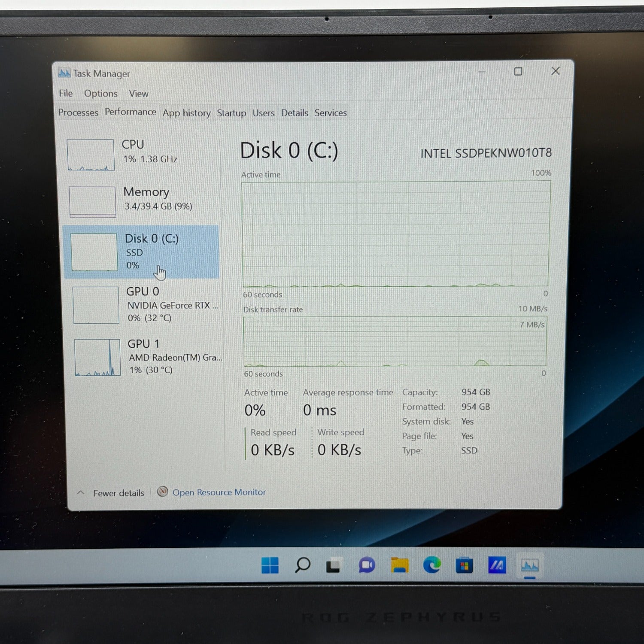Open Microsoft Store from the taskbar

point(464,566)
